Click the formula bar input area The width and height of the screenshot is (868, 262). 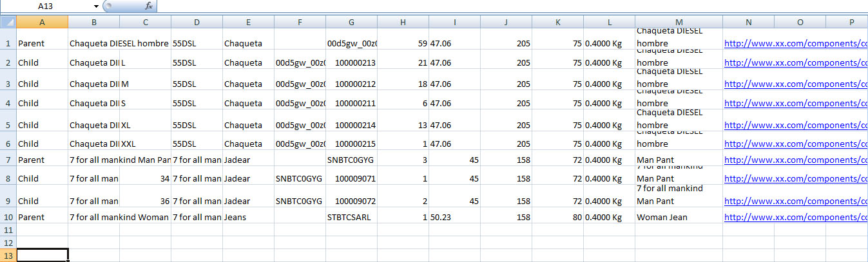512,6
